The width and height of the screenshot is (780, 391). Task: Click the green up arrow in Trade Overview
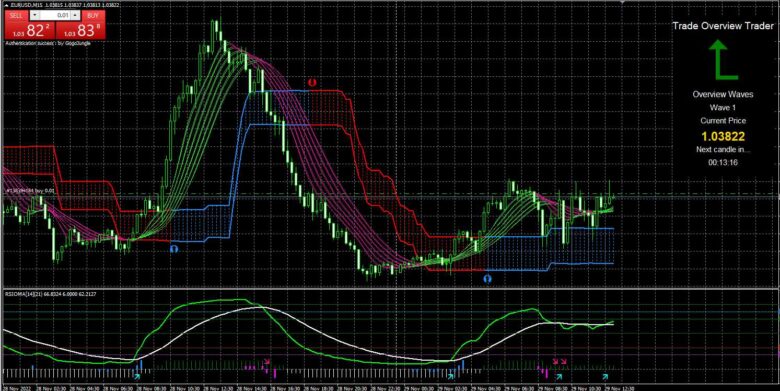pyautogui.click(x=722, y=60)
